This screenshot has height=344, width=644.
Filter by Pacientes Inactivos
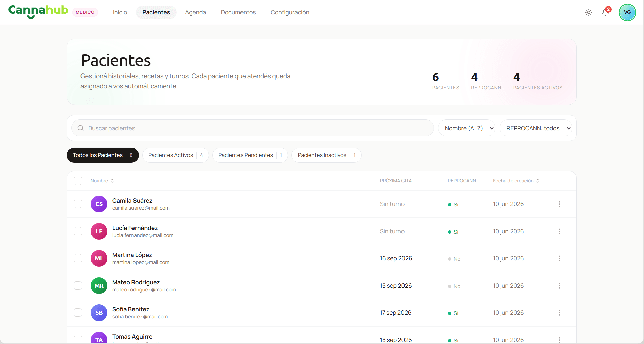coord(326,155)
